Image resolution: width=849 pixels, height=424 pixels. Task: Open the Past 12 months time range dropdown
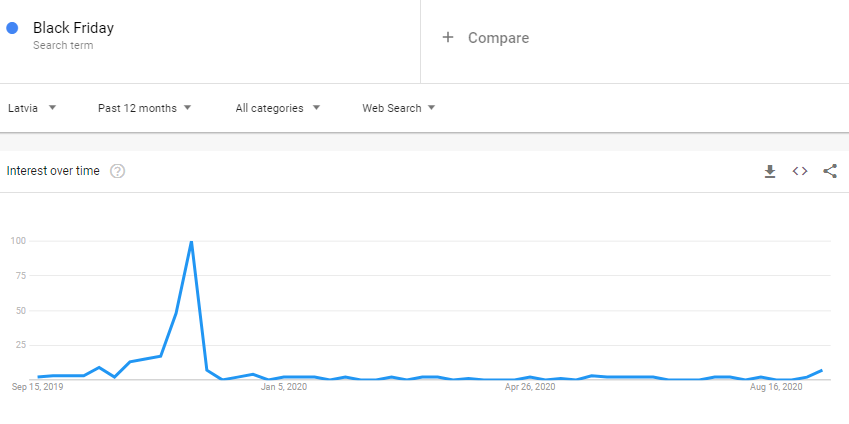pos(145,108)
